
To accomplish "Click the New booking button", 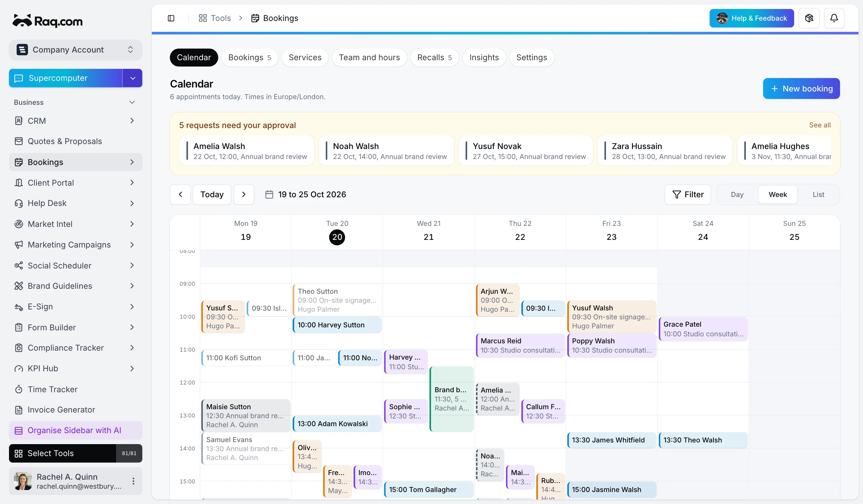I will (x=801, y=88).
